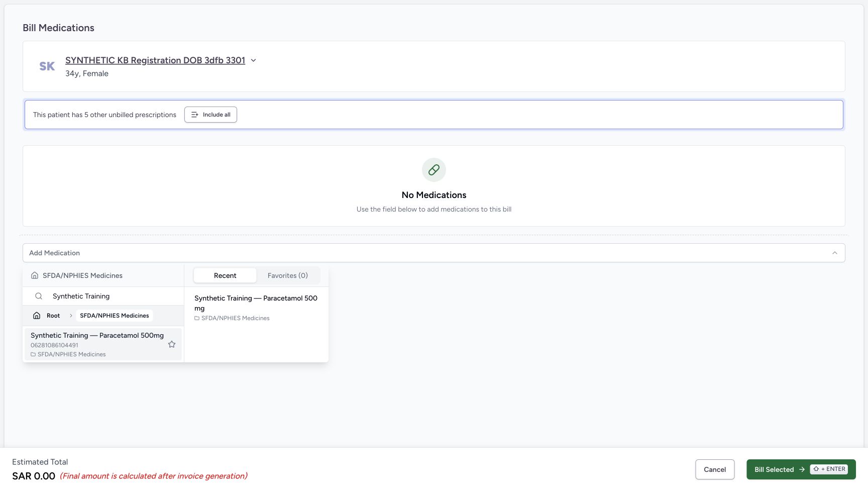
Task: Click the Synthetic Training search box
Action: pos(103,296)
